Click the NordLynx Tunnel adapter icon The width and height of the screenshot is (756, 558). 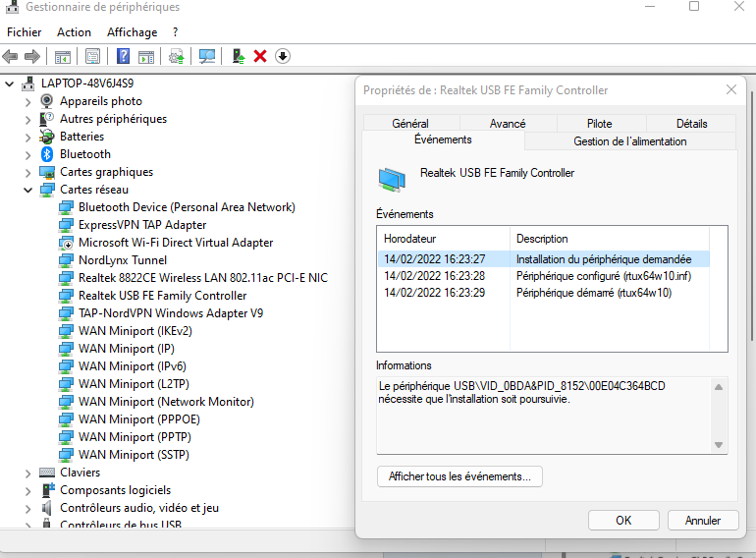pos(66,260)
